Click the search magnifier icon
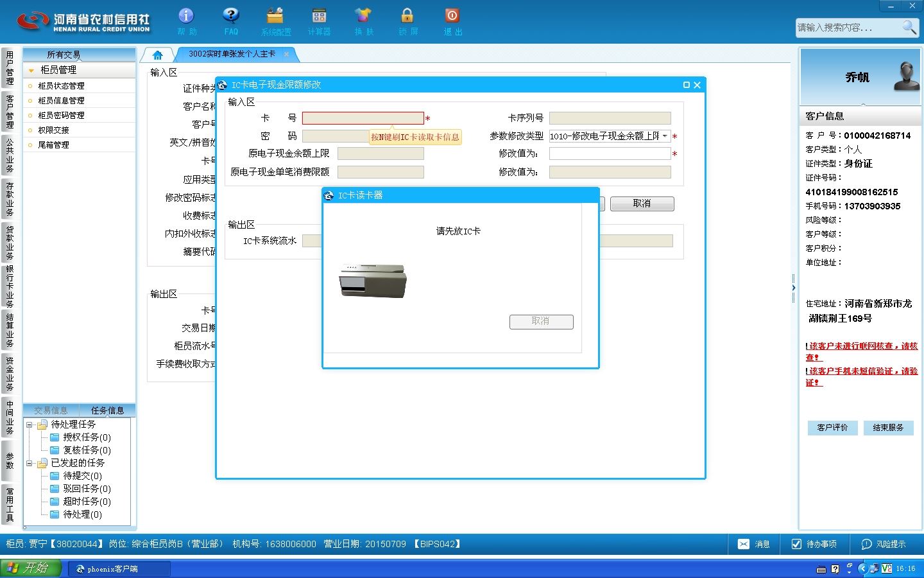This screenshot has height=578, width=924. pos(909,27)
